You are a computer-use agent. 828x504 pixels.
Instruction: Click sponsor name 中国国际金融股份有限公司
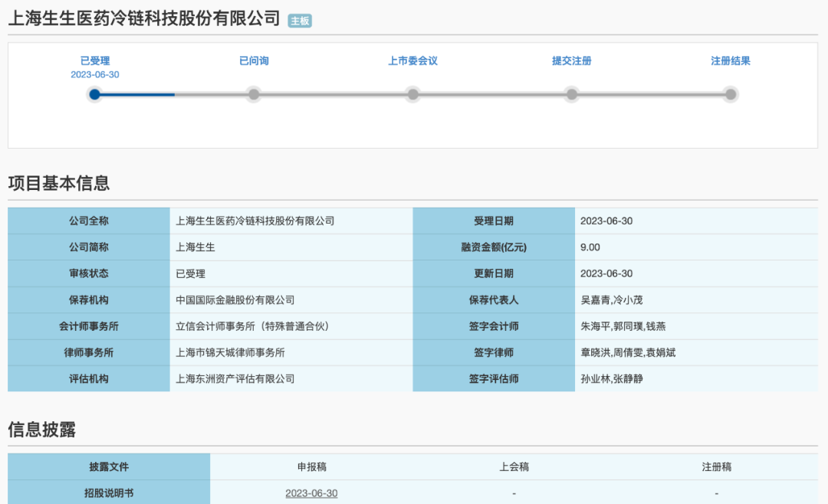[235, 299]
